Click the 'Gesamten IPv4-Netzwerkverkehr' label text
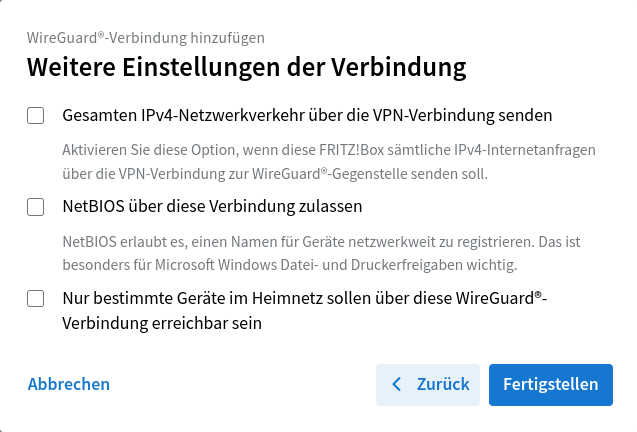 tap(307, 116)
